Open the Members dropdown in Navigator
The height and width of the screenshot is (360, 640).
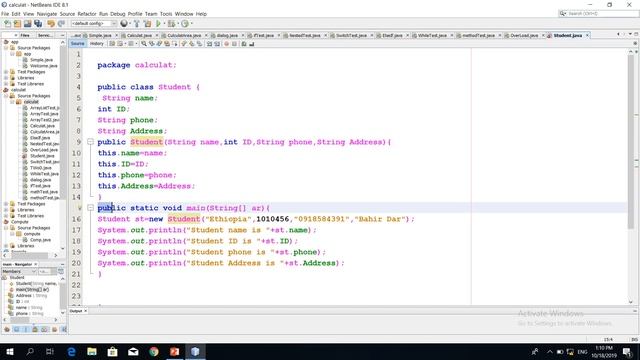coord(19,271)
